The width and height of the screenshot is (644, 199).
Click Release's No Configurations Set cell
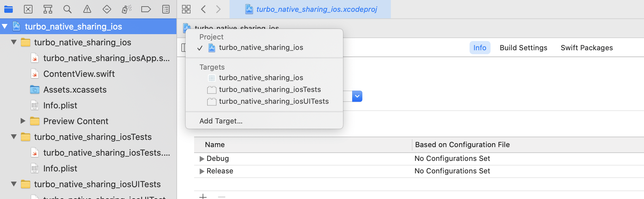[452, 171]
